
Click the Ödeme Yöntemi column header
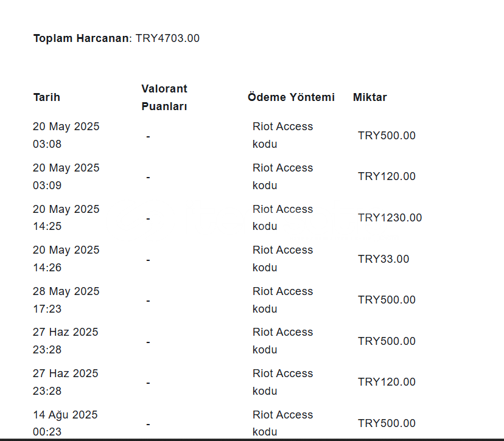(291, 97)
